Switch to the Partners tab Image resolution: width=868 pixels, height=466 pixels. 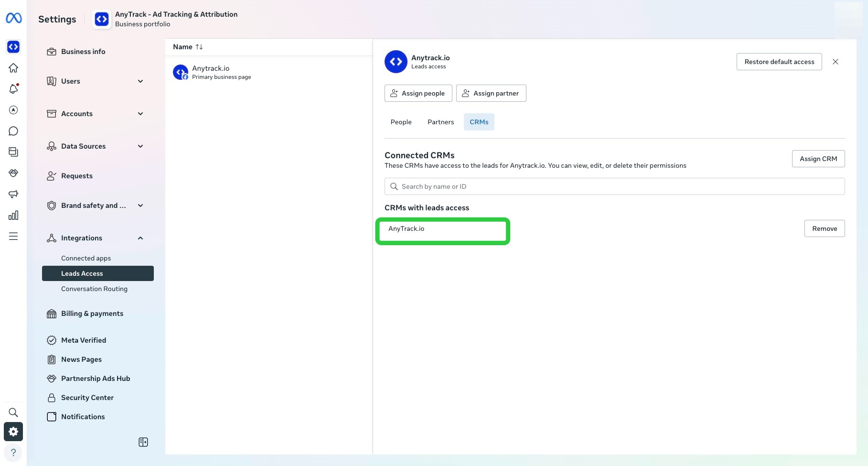click(x=440, y=122)
